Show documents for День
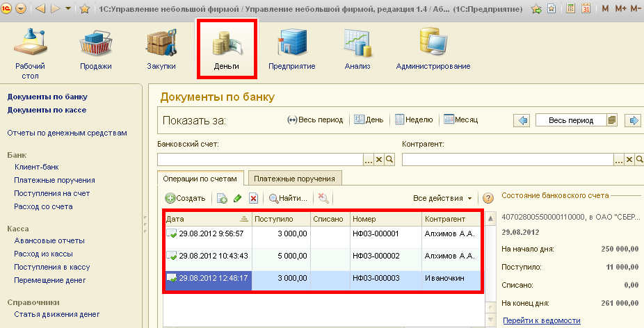The height and width of the screenshot is (328, 644). 369,120
